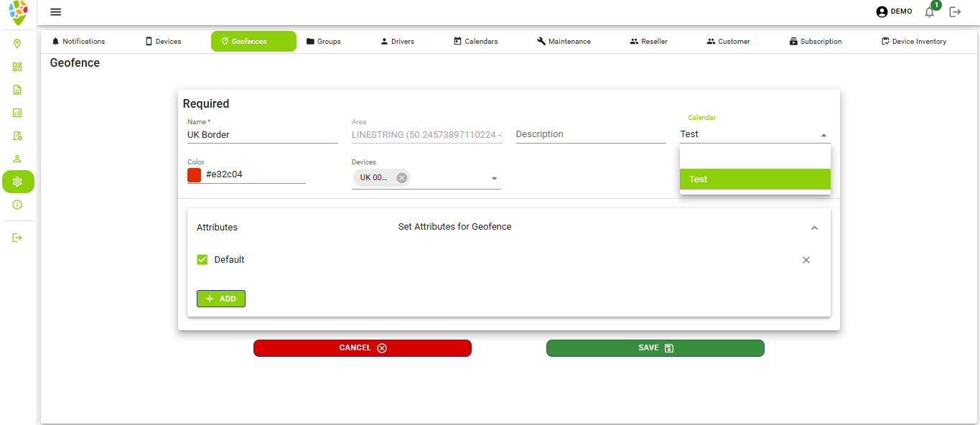Screen dimensions: 980x425
Task: Open the Devices dropdown arrow
Action: click(x=494, y=177)
